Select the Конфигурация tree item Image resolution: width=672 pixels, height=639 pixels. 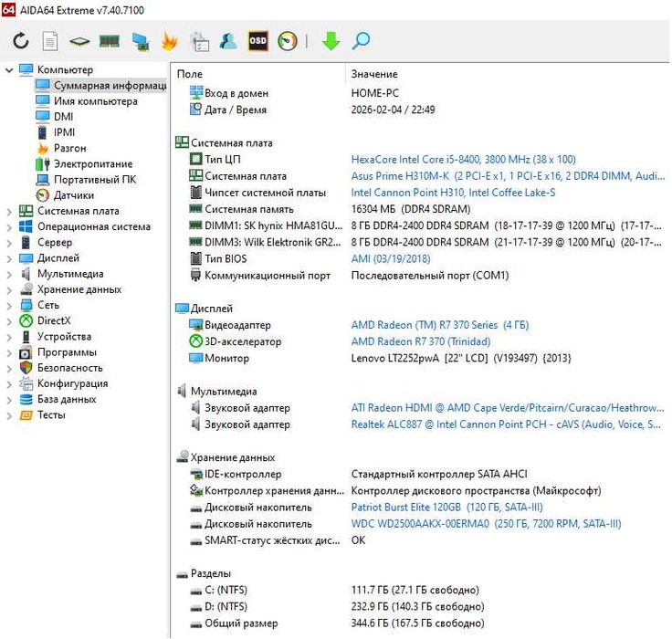pos(64,384)
